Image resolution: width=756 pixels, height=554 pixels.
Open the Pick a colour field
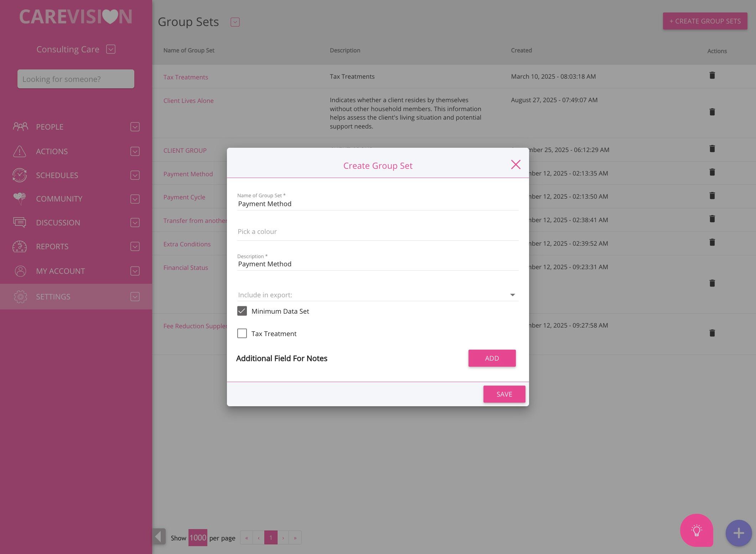coord(378,232)
